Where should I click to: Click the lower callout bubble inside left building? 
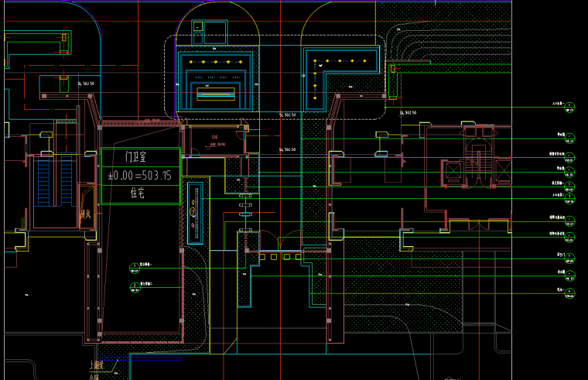pos(135,286)
